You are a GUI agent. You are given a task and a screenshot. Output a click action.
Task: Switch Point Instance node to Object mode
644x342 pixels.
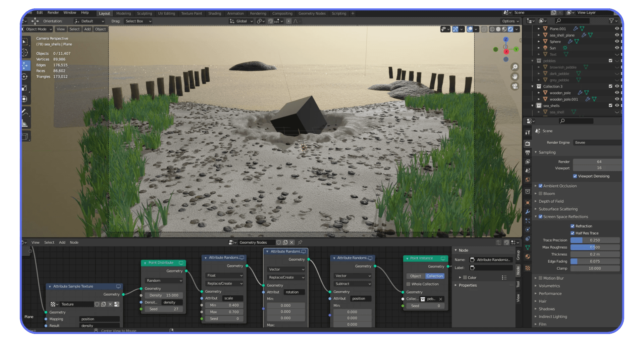click(x=416, y=276)
